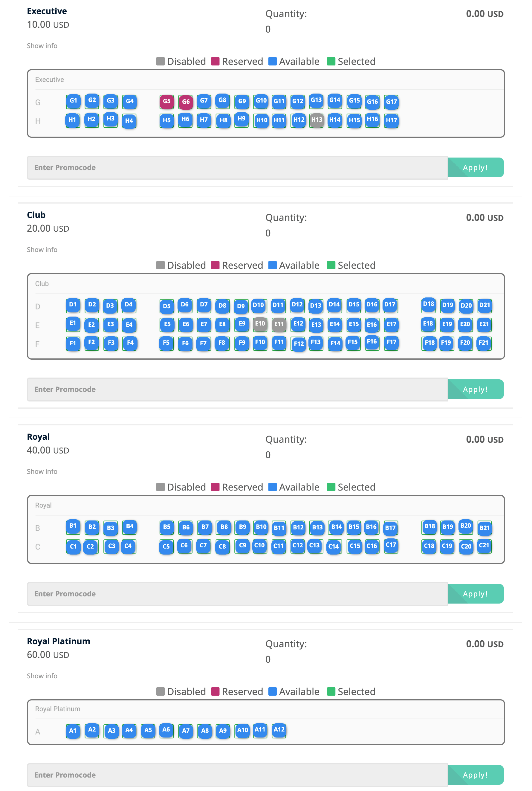Select seat F12 in Club row F
Viewport: 532px width, 791px height.
[x=299, y=344]
